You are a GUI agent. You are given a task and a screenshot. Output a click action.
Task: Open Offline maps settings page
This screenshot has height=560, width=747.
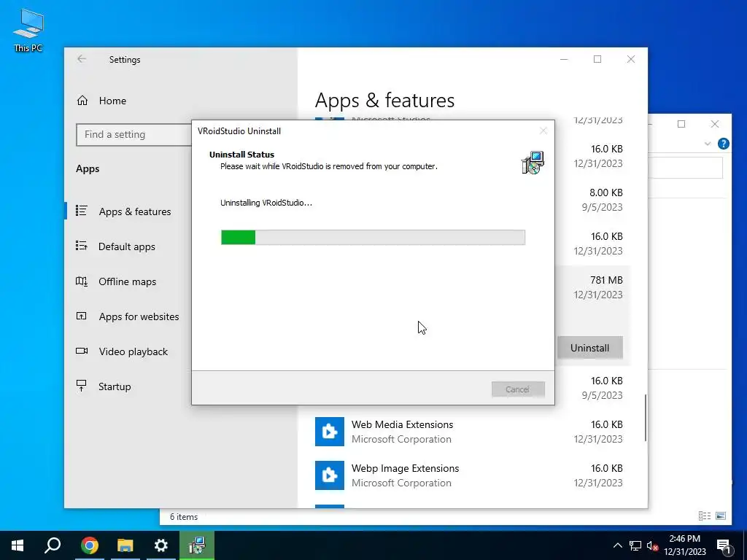coord(127,281)
